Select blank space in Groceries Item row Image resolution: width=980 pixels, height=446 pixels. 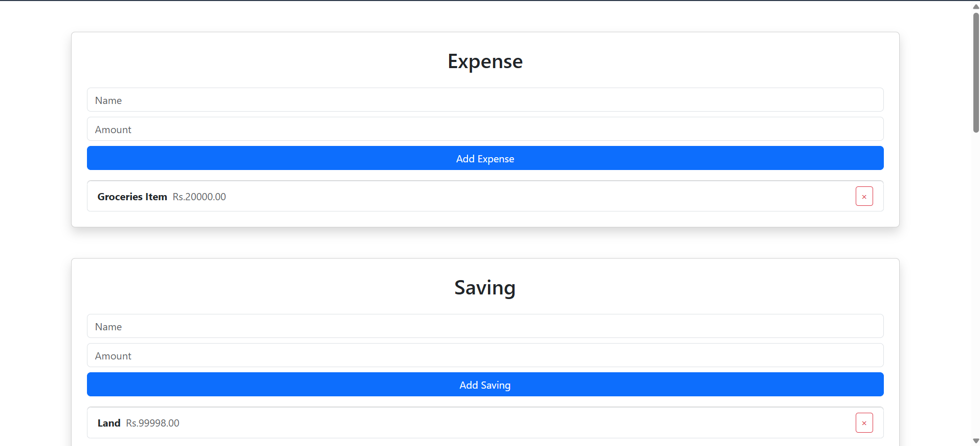511,197
